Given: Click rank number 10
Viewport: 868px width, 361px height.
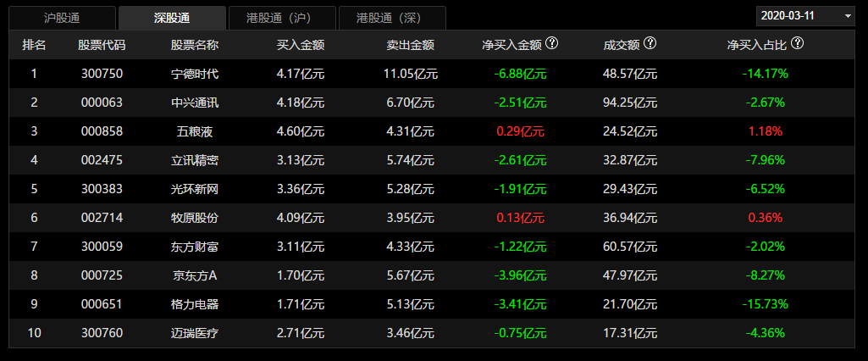Looking at the screenshot, I should (34, 333).
